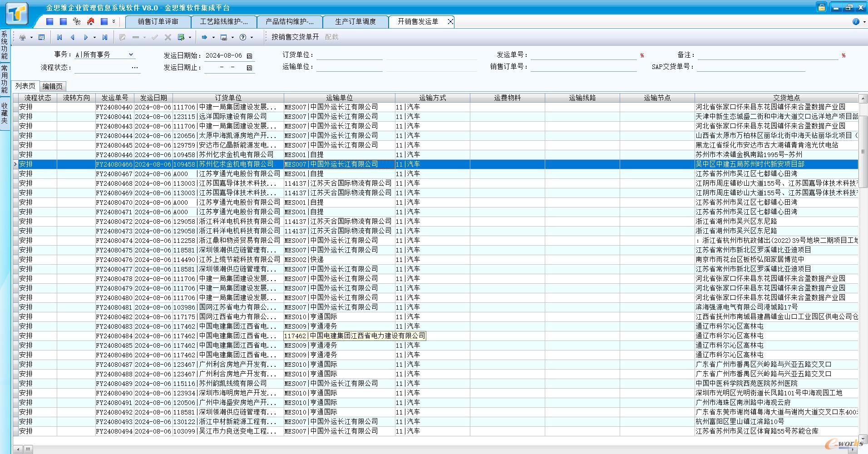Switch to the 编辑页 tab
Image resolution: width=868 pixels, height=454 pixels.
pyautogui.click(x=53, y=86)
